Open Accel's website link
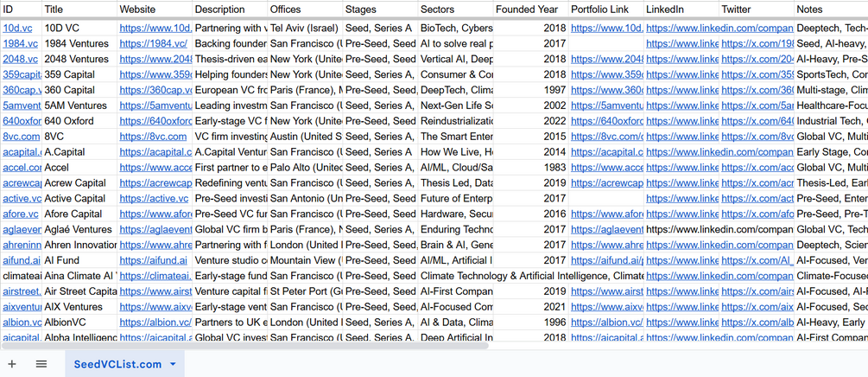The image size is (868, 377). pos(155,168)
